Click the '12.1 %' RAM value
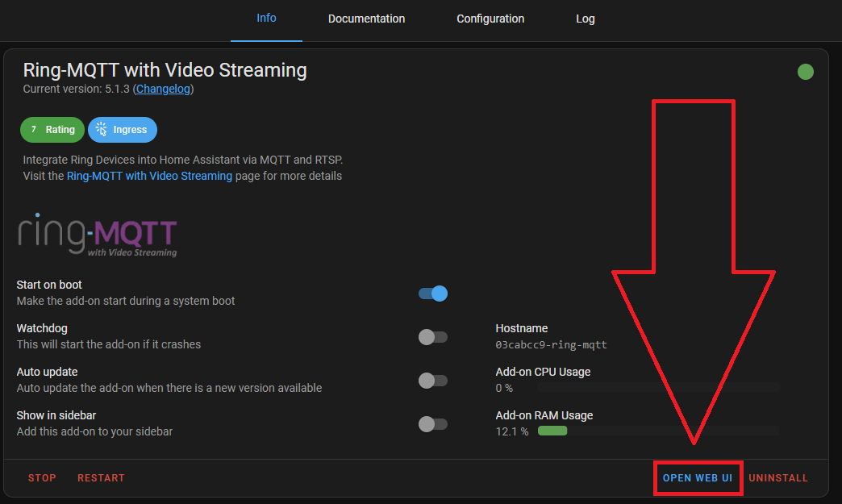 click(512, 431)
